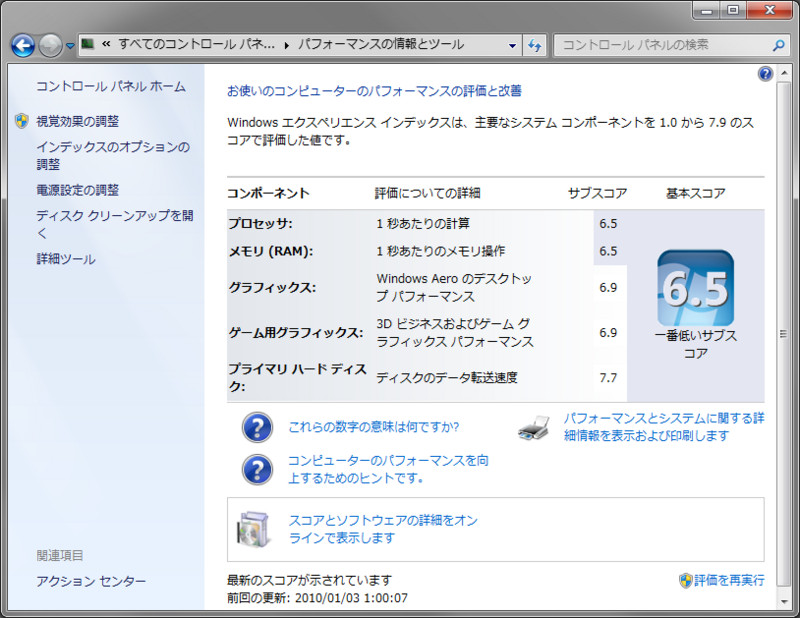The width and height of the screenshot is (800, 618).
Task: Open 詳細ツール link
Action: click(66, 259)
